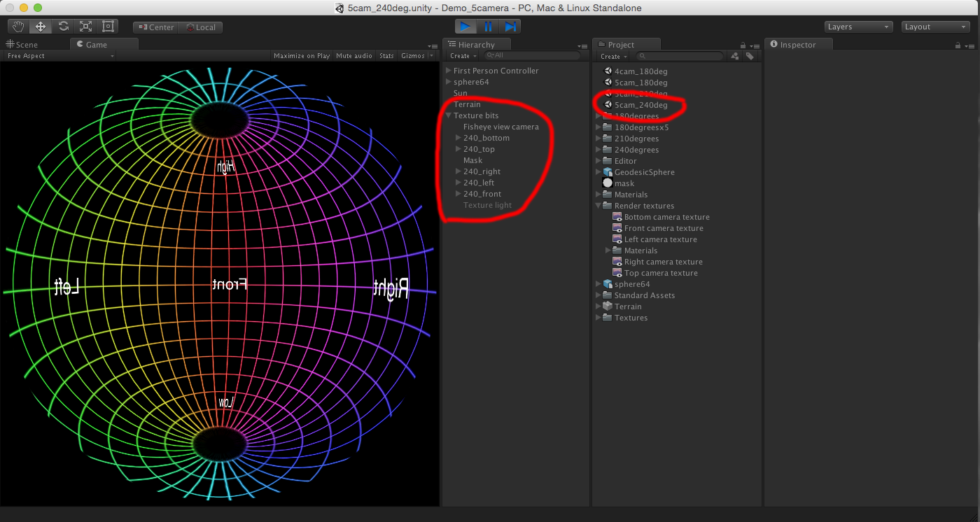Collapse the Texture bits hierarchy item
The height and width of the screenshot is (522, 980).
(449, 115)
